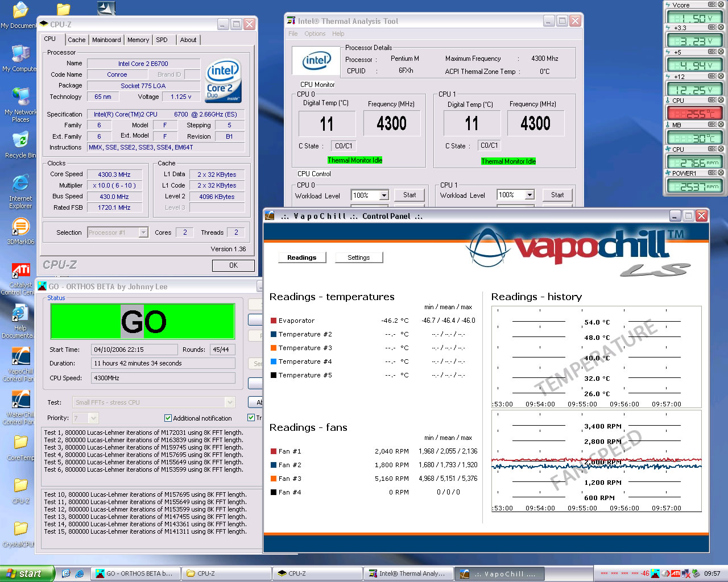Click the ORTHOS Start Time field
This screenshot has width=728, height=582.
(135, 350)
